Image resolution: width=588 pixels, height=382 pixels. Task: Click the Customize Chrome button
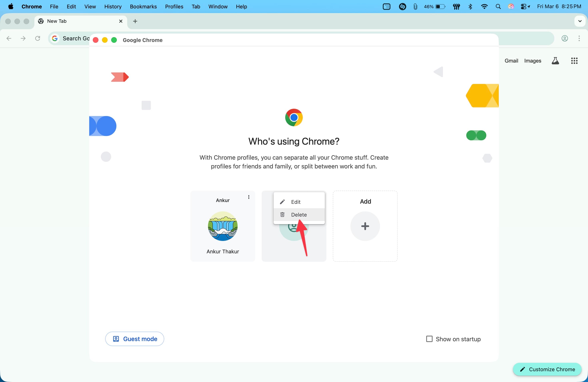click(x=547, y=369)
